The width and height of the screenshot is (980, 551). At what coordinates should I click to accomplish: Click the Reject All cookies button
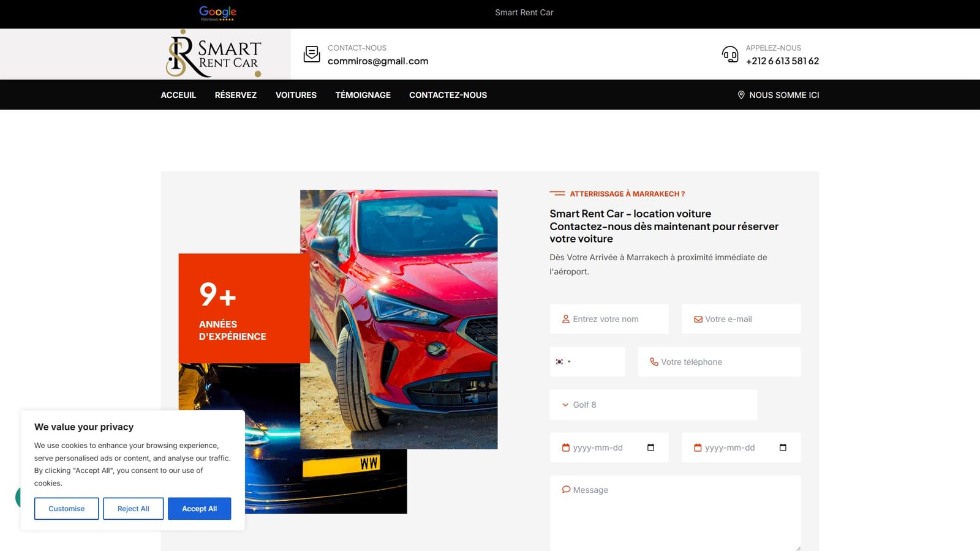point(134,509)
